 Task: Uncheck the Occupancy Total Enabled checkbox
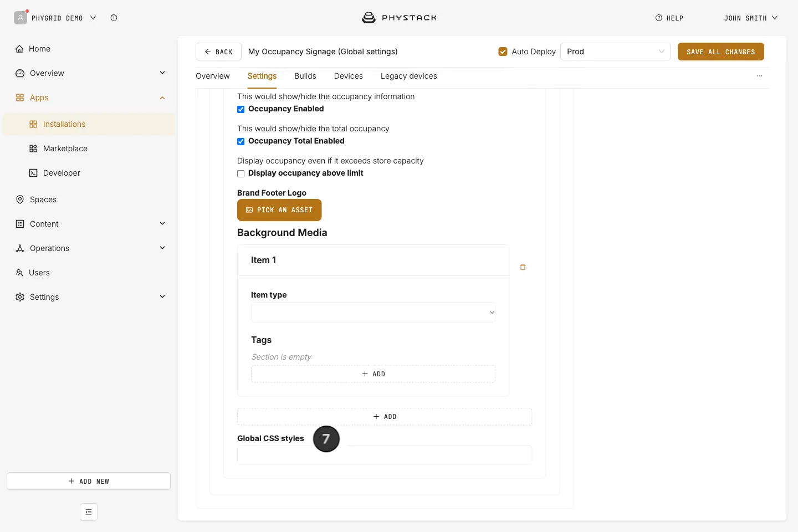pyautogui.click(x=241, y=141)
